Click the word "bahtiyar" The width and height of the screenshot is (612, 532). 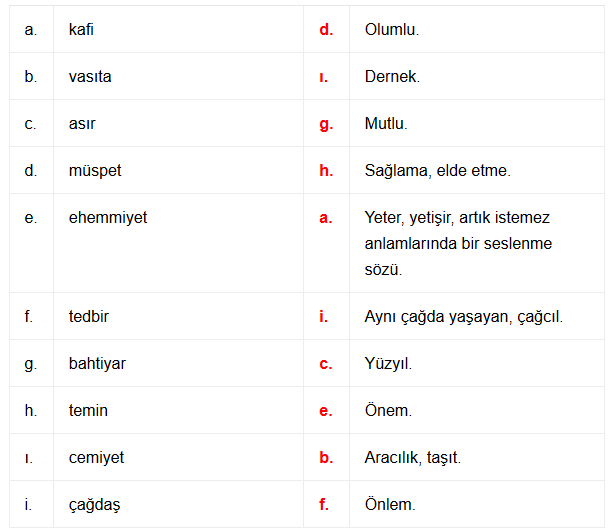click(x=97, y=364)
